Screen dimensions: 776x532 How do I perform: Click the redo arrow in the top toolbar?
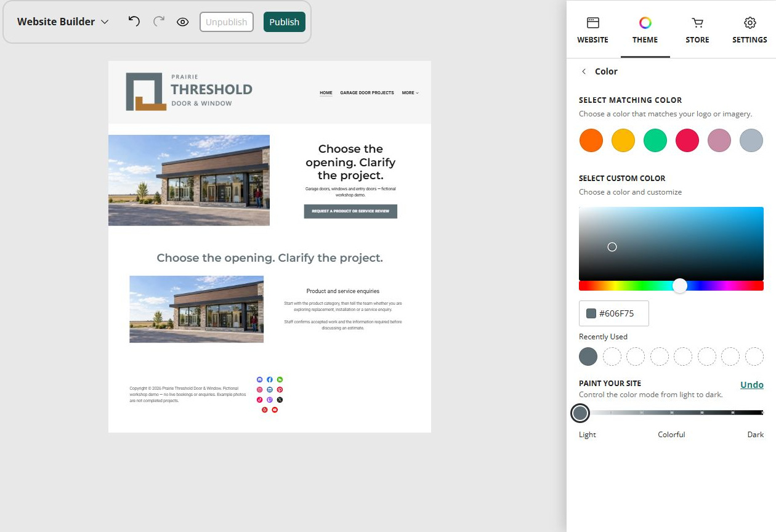tap(159, 22)
